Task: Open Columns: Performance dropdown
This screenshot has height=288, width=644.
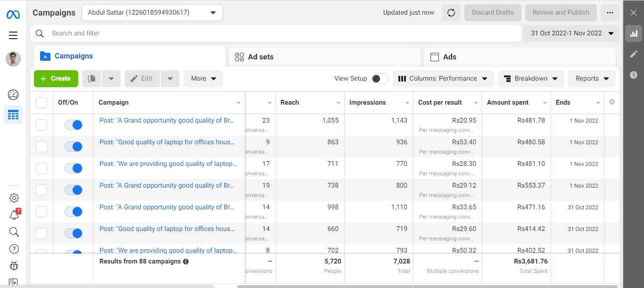Action: click(443, 79)
